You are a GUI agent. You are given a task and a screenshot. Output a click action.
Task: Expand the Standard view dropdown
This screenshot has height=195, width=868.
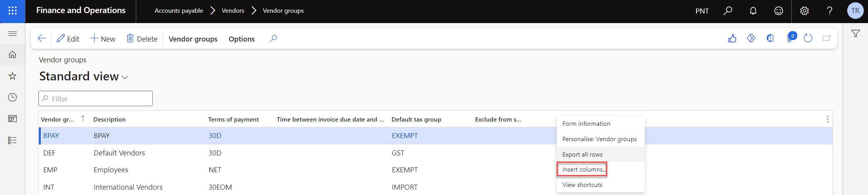[x=125, y=78]
